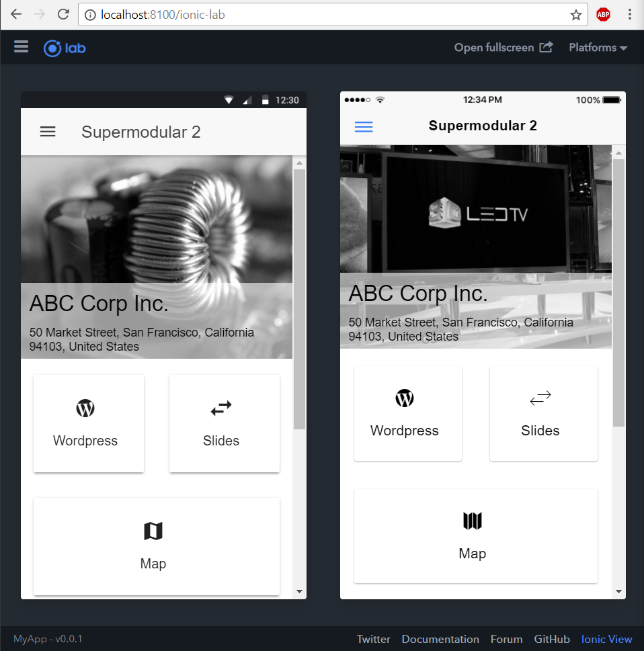Open the Forum footer link
Viewport: 644px width, 651px height.
click(506, 639)
